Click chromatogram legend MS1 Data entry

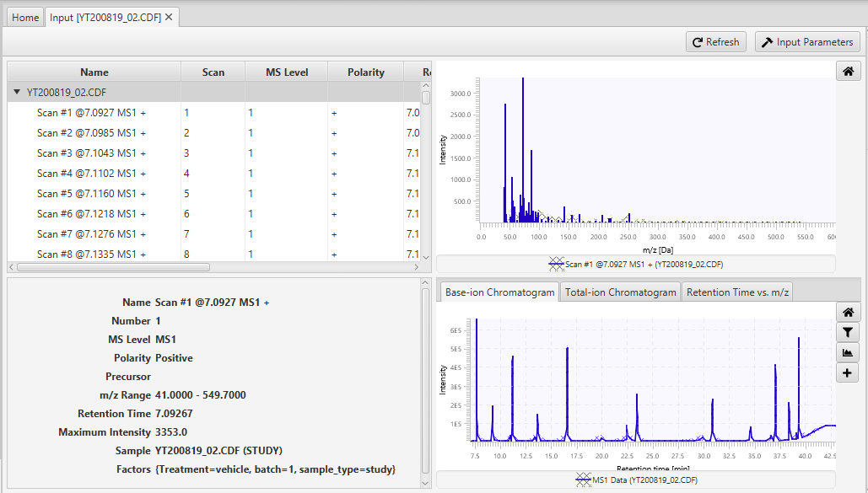(x=636, y=480)
